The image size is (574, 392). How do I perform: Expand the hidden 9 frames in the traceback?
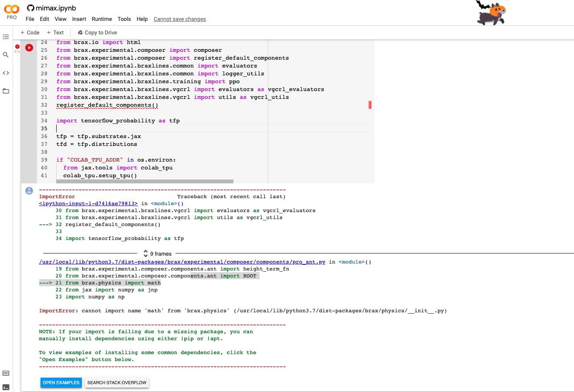(157, 253)
